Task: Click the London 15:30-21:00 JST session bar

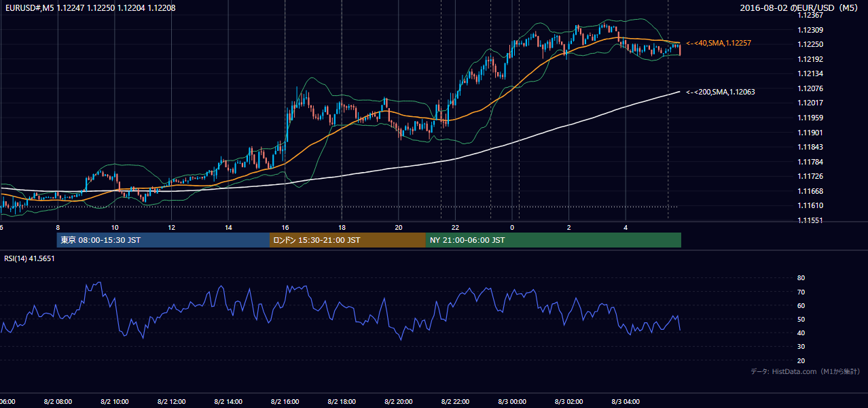Action: (x=348, y=240)
